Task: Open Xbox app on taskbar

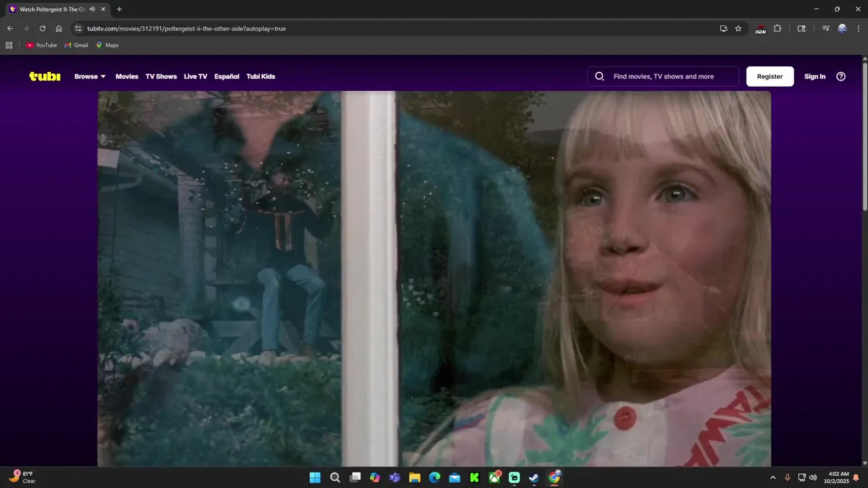Action: [494, 478]
